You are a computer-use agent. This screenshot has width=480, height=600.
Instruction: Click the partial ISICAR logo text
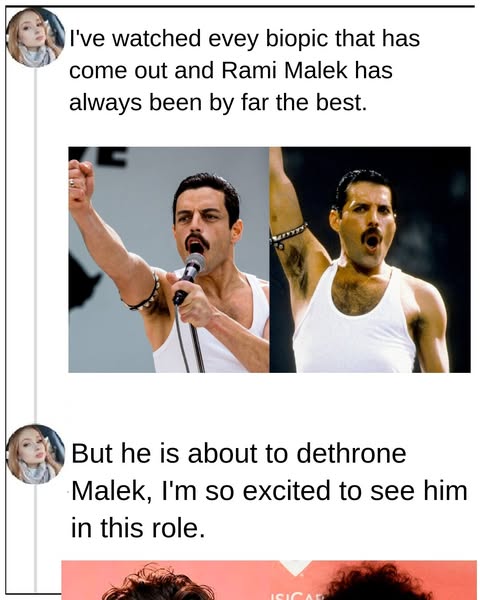297,596
